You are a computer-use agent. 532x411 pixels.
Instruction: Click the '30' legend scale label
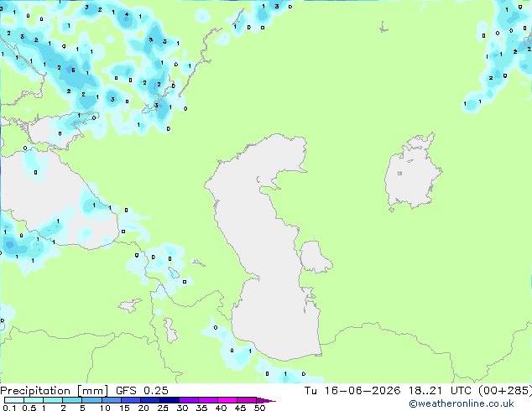(x=182, y=408)
